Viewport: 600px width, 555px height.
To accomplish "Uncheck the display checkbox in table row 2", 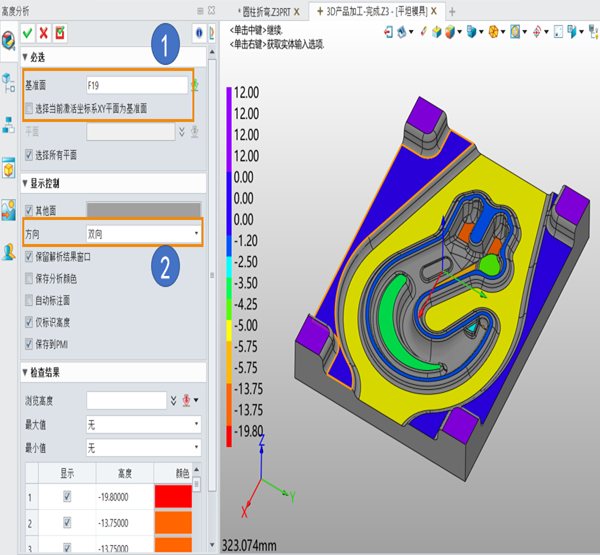I will 67,522.
